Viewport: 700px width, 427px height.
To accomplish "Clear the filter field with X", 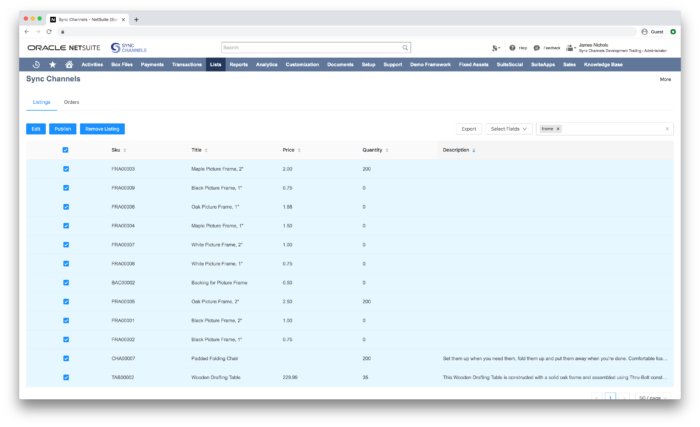I will (x=667, y=129).
